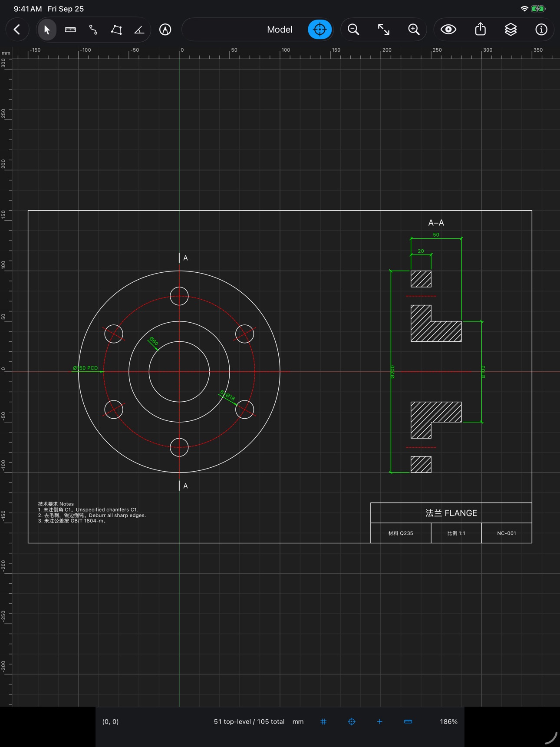Viewport: 560px width, 747px height.
Task: Select the A–A section view title
Action: [436, 223]
